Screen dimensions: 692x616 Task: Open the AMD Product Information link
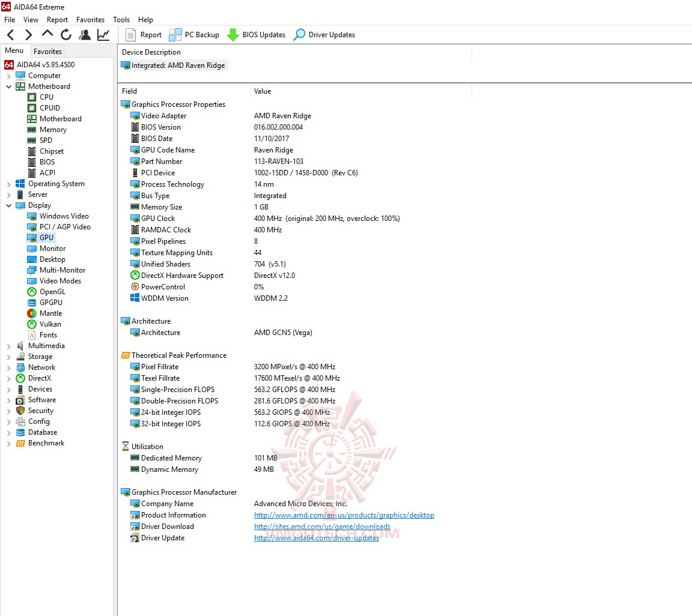pyautogui.click(x=344, y=515)
